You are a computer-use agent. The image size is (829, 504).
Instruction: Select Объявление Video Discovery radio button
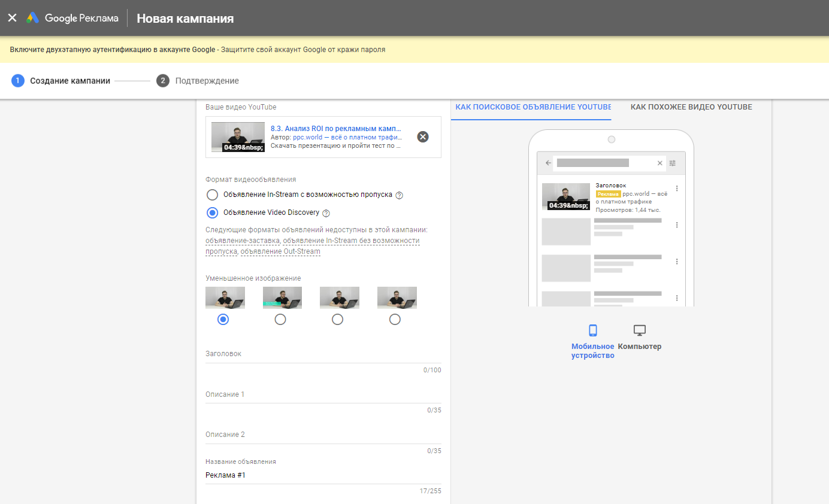pyautogui.click(x=212, y=213)
